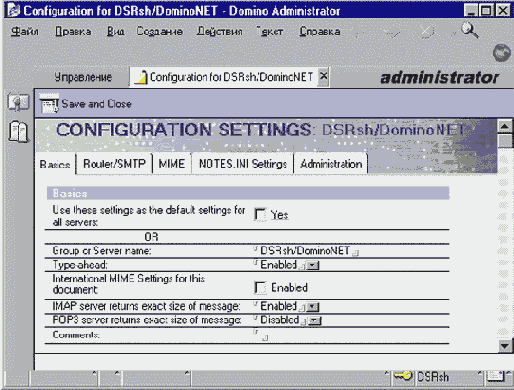Click the Basics section header

click(248, 193)
